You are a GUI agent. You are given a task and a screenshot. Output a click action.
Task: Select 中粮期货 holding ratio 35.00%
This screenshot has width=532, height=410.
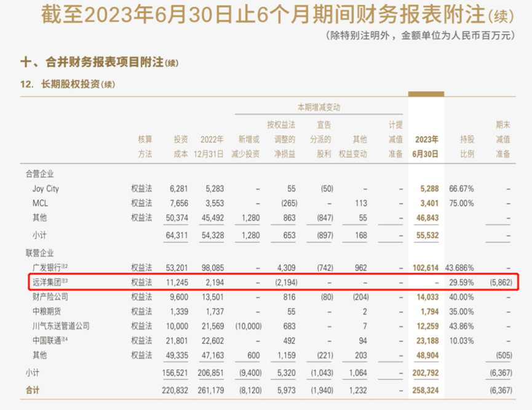pyautogui.click(x=461, y=312)
